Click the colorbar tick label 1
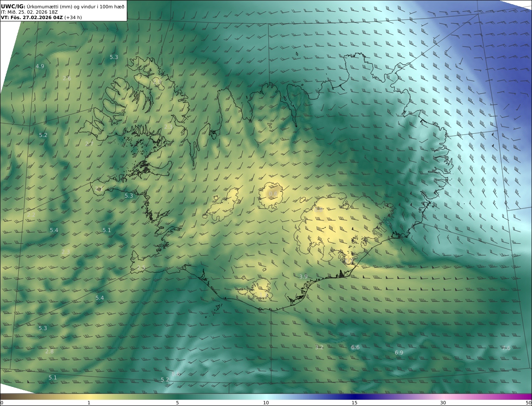 pyautogui.click(x=89, y=403)
